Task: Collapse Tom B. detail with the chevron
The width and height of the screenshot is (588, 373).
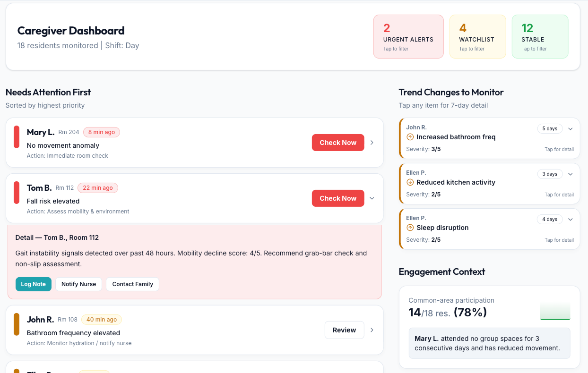Action: (x=372, y=198)
